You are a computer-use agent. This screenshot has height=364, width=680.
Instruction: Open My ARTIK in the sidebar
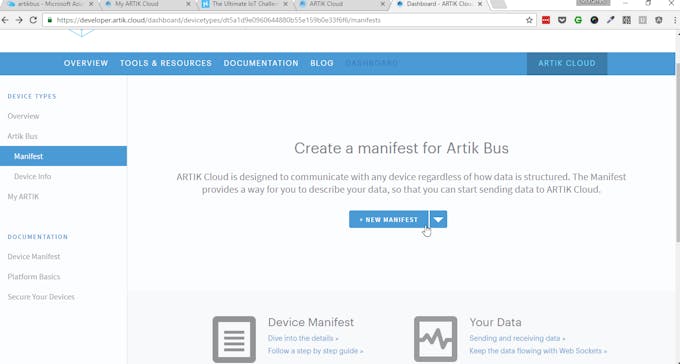[x=23, y=197]
